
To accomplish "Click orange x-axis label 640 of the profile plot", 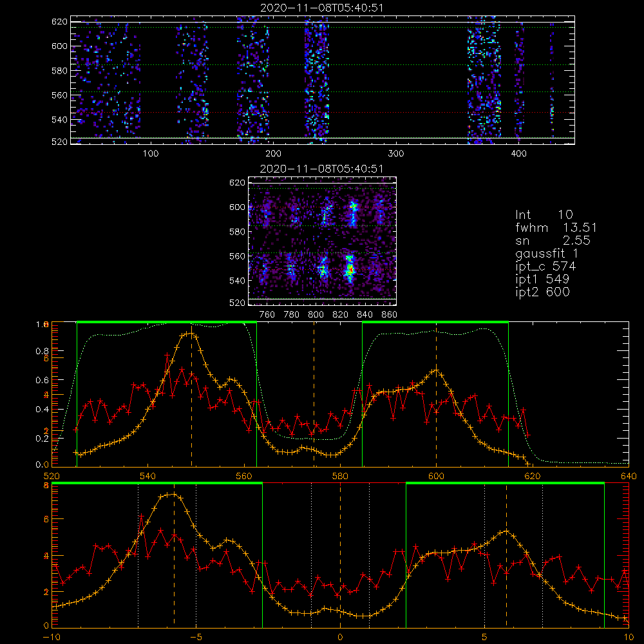I will point(629,477).
